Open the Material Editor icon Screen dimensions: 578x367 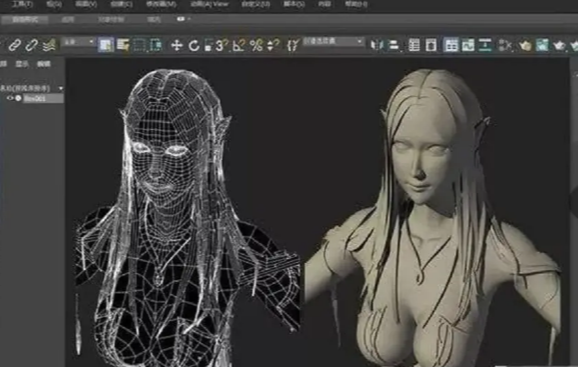[505, 45]
